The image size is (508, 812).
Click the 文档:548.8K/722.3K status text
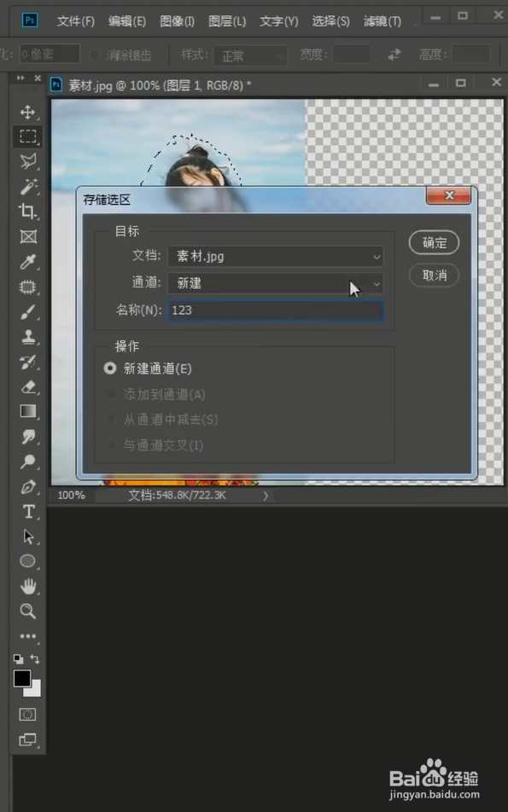coord(177,495)
